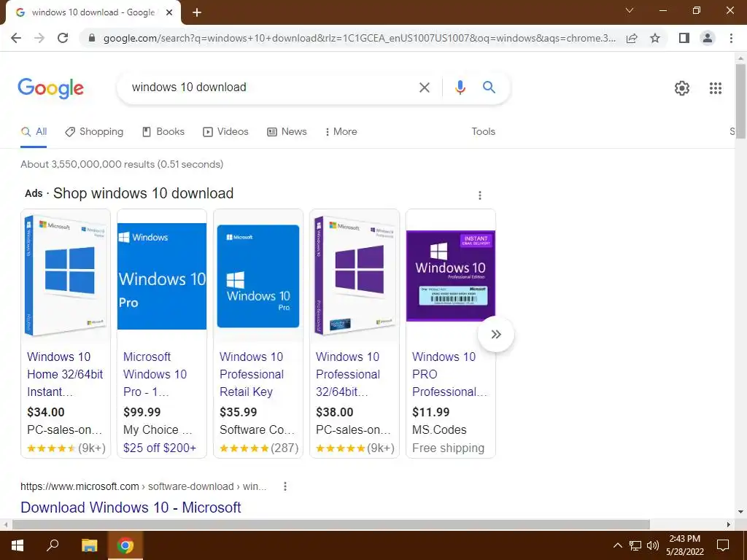Reload the current page
747x560 pixels.
point(63,38)
